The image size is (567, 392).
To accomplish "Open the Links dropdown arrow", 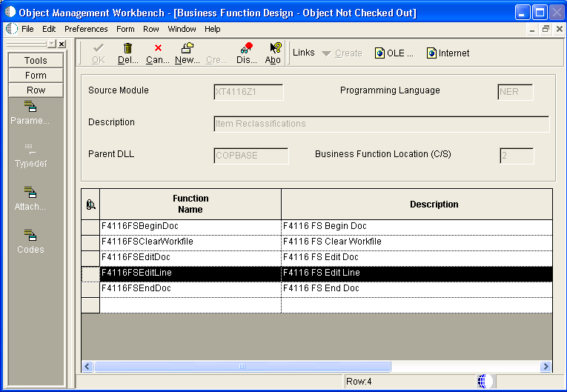I will [x=326, y=53].
